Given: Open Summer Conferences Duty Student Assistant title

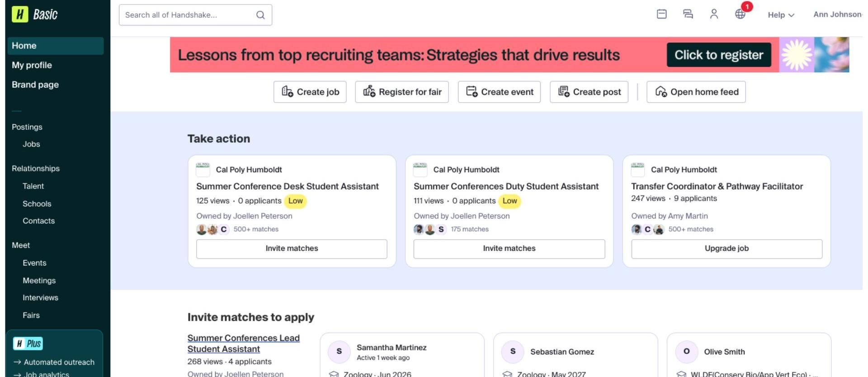Looking at the screenshot, I should (x=506, y=186).
